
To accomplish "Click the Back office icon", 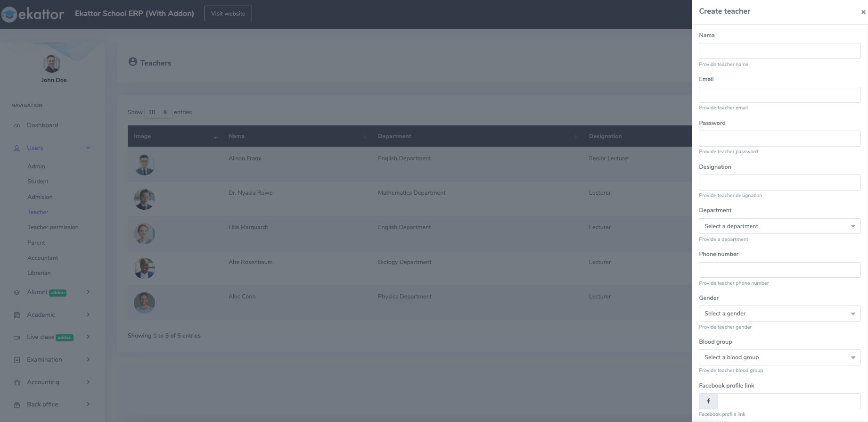I will point(17,405).
